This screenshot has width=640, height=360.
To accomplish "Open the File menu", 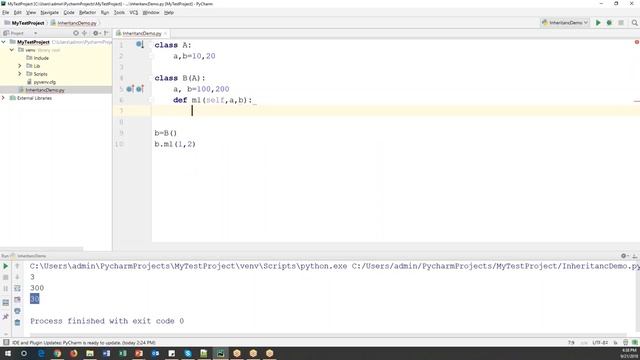I will pos(5,13).
